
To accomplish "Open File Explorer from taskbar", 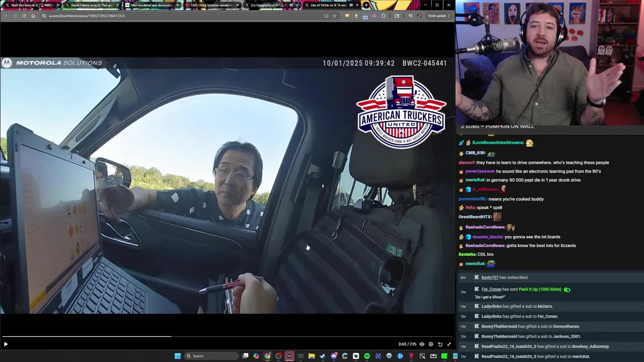I will [311, 356].
